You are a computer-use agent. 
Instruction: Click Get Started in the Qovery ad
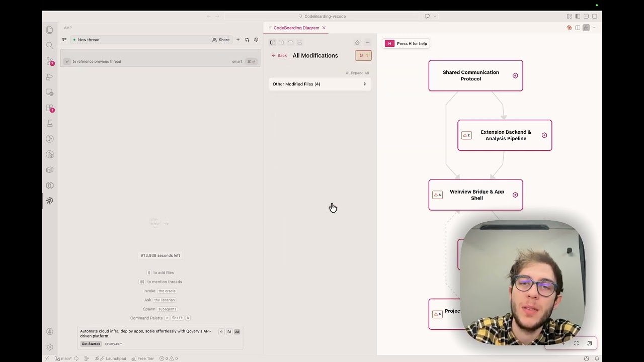(x=91, y=344)
